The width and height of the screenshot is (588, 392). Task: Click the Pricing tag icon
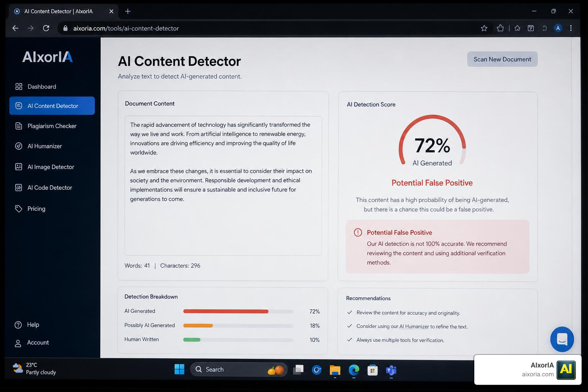pyautogui.click(x=18, y=209)
